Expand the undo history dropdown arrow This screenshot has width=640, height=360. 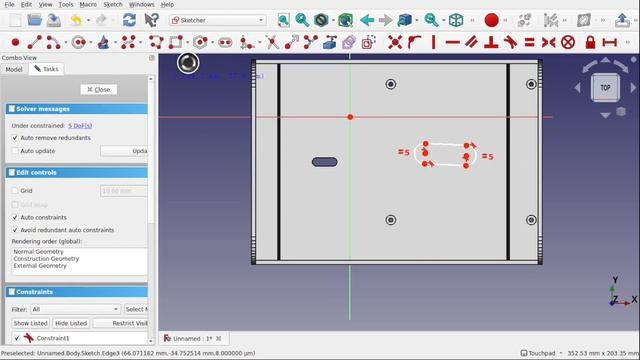coord(88,20)
